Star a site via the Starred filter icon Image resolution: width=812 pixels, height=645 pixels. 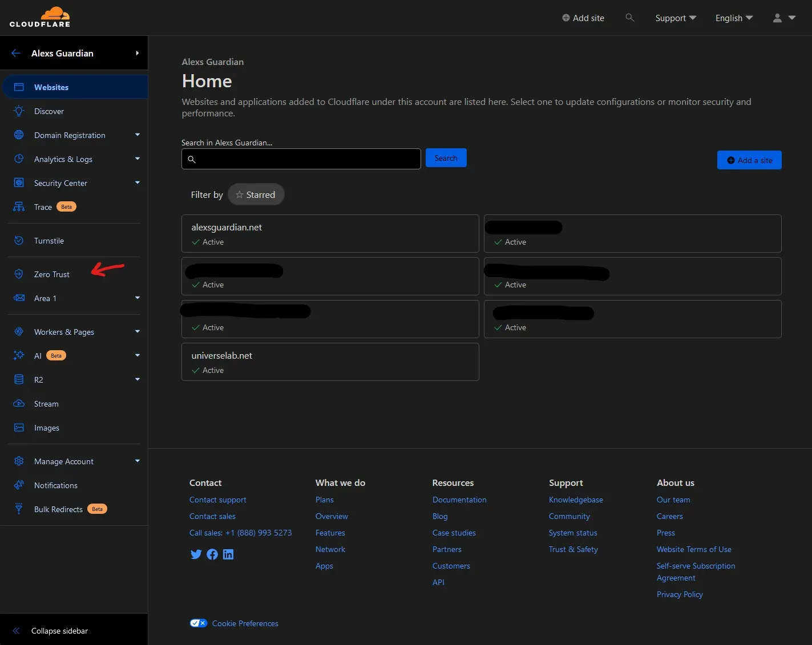(240, 194)
